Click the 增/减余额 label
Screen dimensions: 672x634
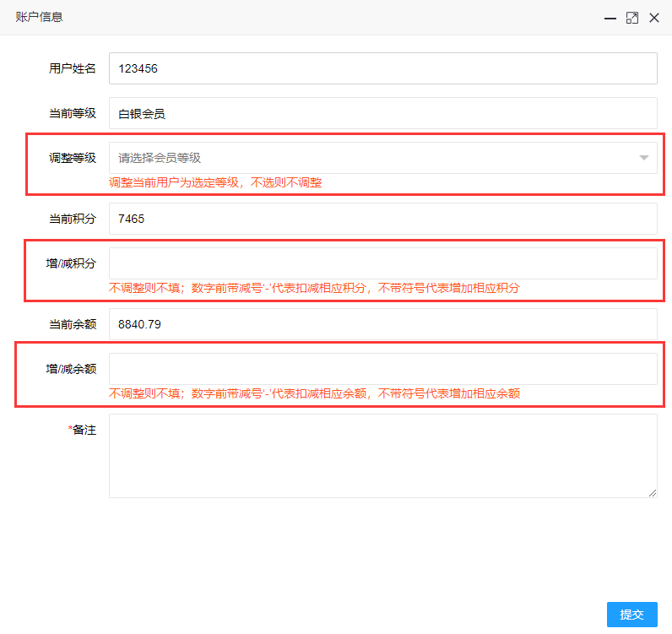71,369
